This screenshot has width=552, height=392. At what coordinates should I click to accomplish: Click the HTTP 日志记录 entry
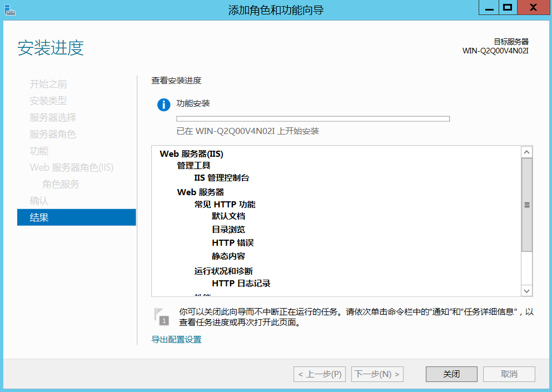241,283
